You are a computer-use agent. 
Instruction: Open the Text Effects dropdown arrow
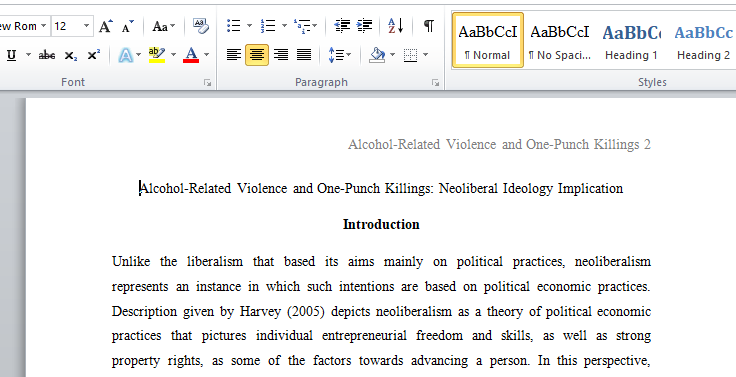click(138, 55)
